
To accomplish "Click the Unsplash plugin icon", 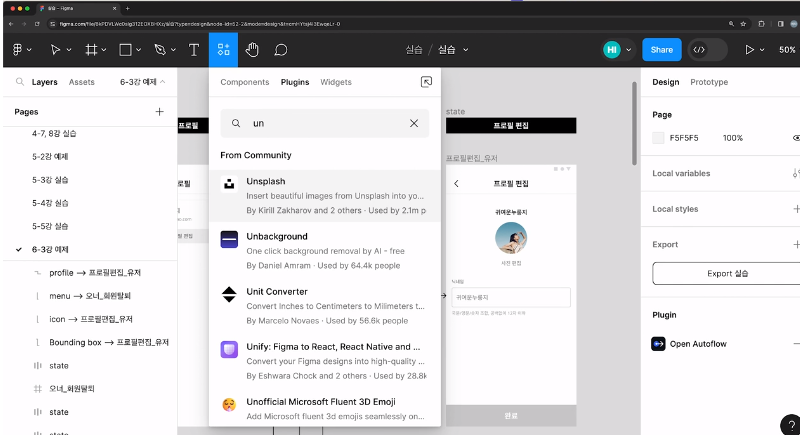I will pyautogui.click(x=229, y=184).
